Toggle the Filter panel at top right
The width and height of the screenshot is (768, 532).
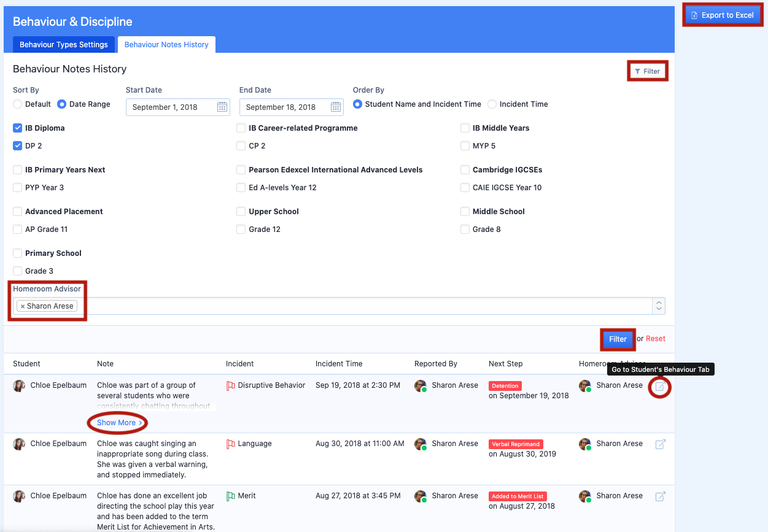pos(647,71)
